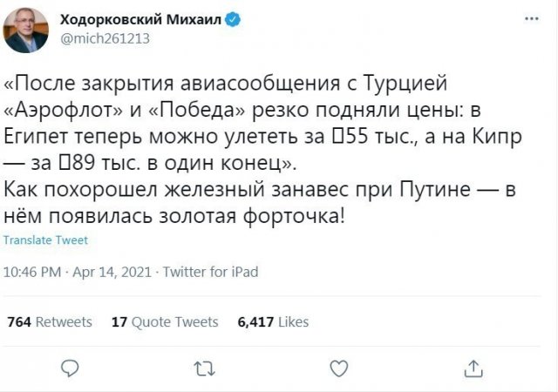Click the 10:46 PM time stamp

pyautogui.click(x=32, y=272)
